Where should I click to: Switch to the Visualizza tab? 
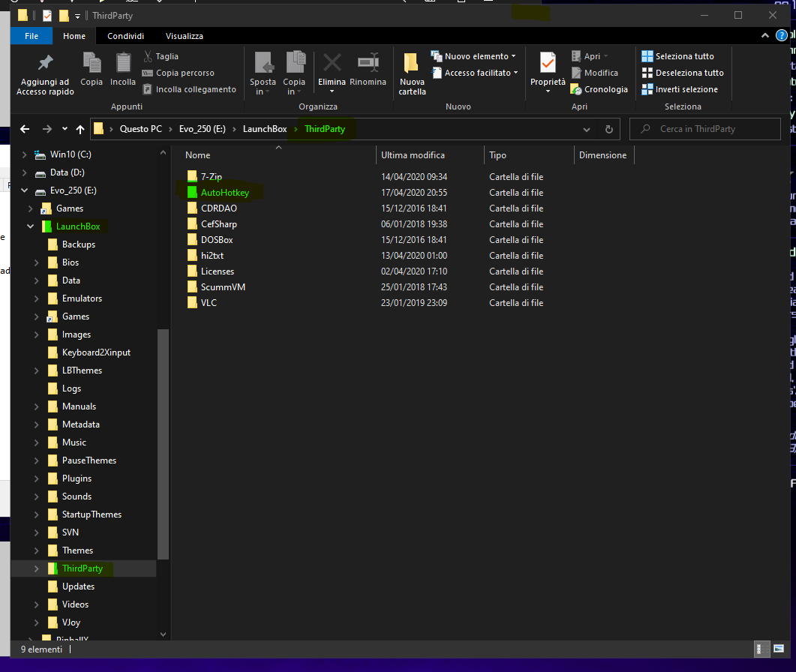click(185, 36)
